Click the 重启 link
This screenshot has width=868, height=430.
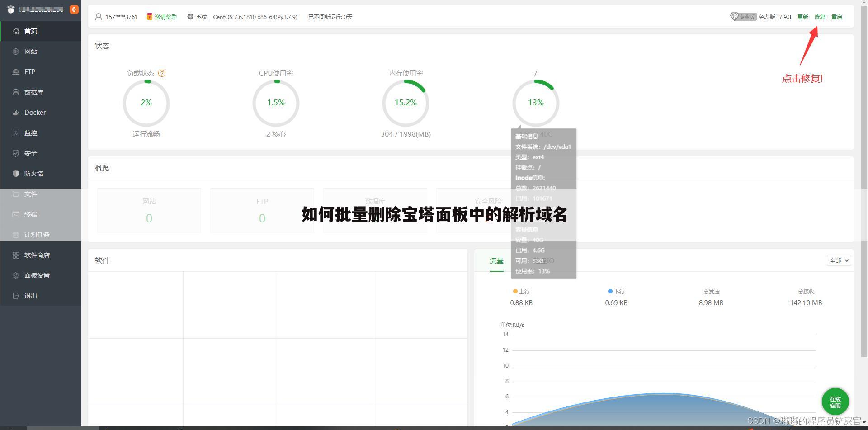[837, 17]
